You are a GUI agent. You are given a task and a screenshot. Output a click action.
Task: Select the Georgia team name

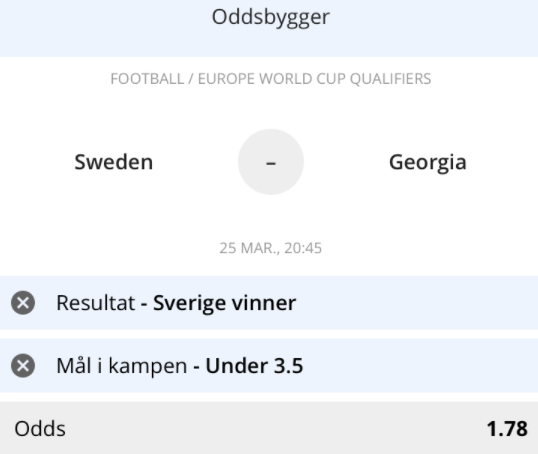[428, 162]
